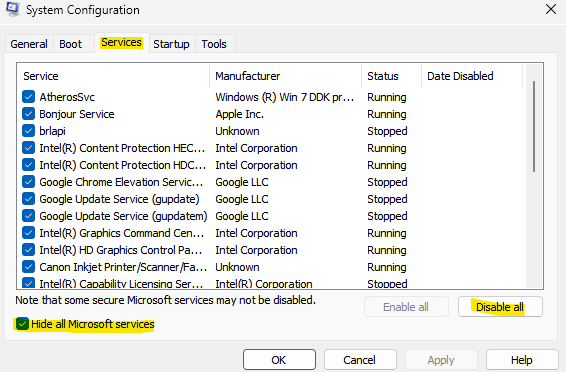
Task: Click Stopped status of brlapi row
Action: click(387, 131)
